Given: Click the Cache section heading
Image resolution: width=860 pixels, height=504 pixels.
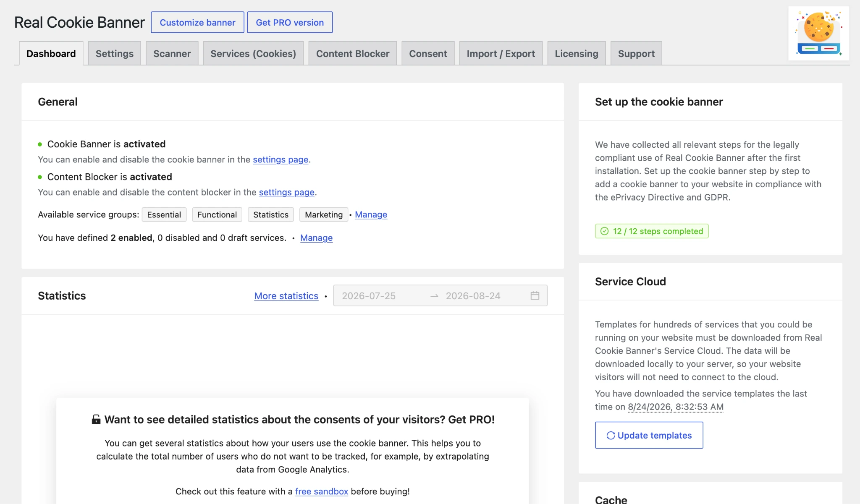Looking at the screenshot, I should (611, 499).
